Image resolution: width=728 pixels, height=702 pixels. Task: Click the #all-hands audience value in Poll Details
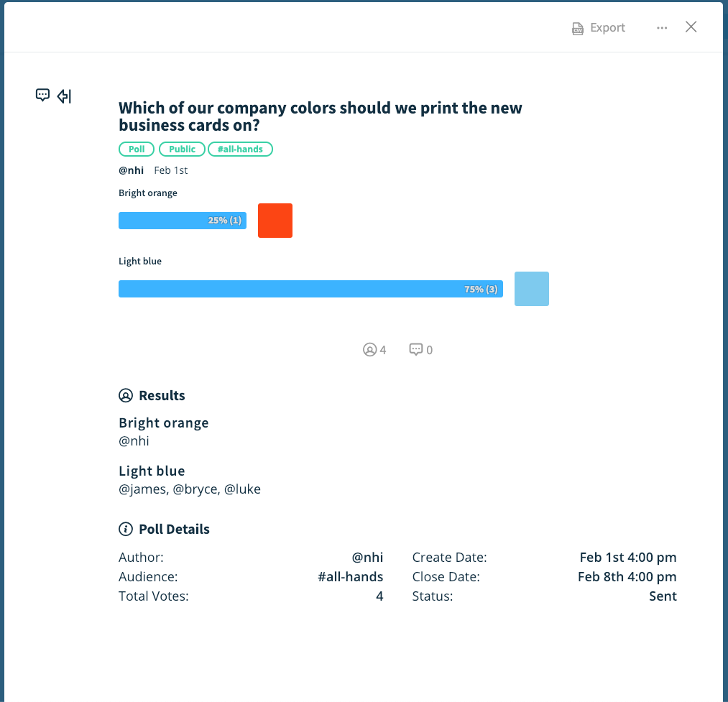coord(350,576)
